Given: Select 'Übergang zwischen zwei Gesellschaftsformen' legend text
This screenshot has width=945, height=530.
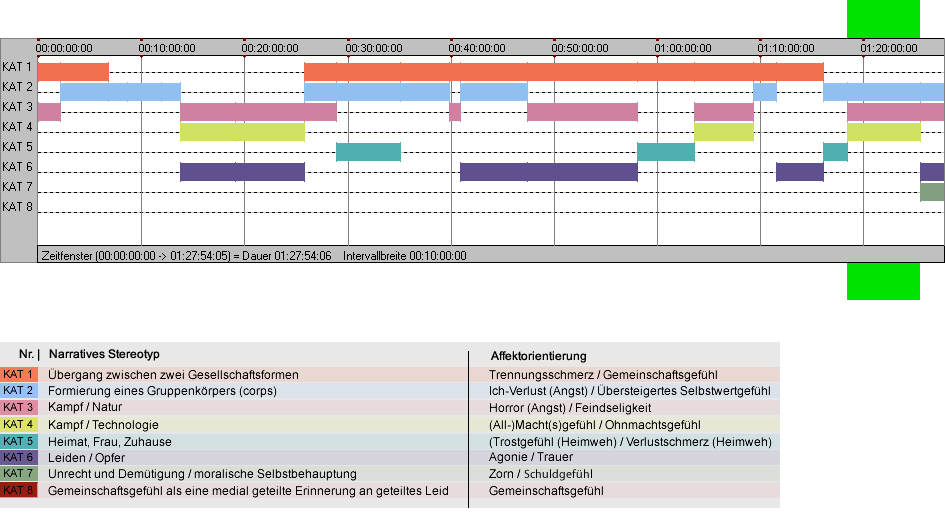Looking at the screenshot, I should click(174, 375).
